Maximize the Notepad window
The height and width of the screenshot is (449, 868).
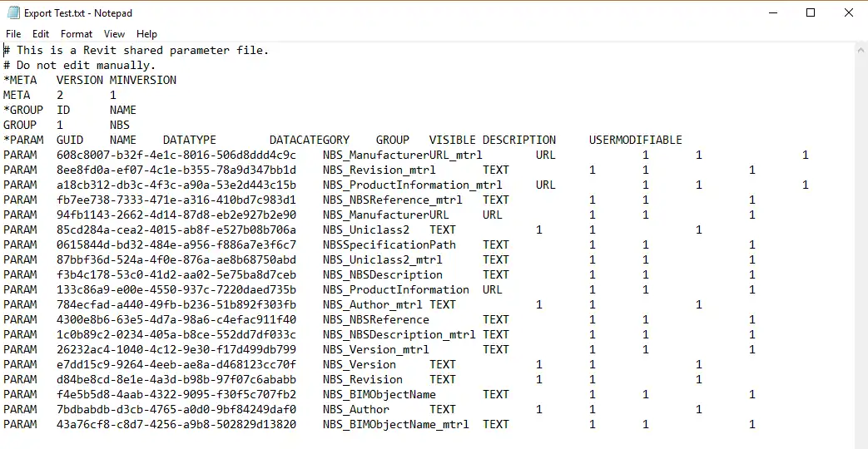811,13
